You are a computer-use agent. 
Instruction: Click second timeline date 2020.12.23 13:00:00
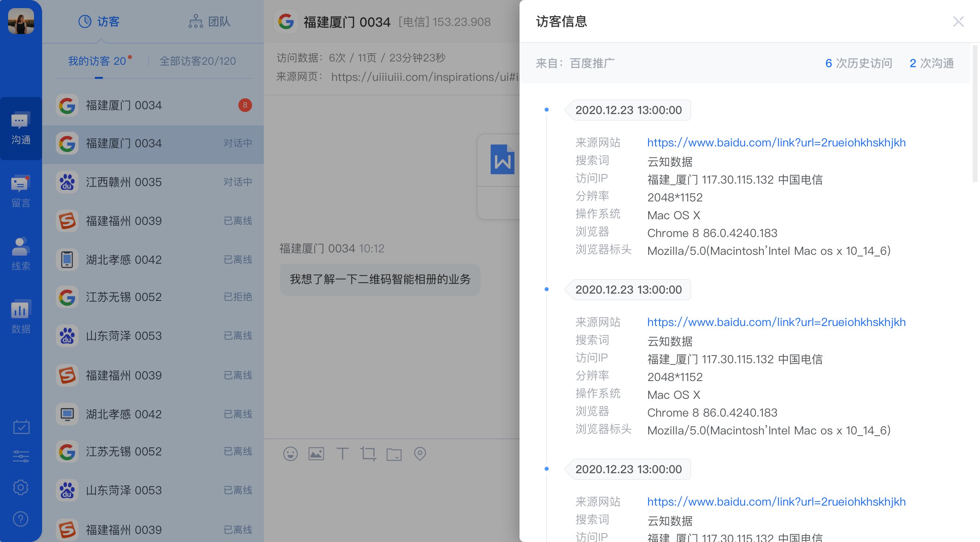pyautogui.click(x=628, y=290)
